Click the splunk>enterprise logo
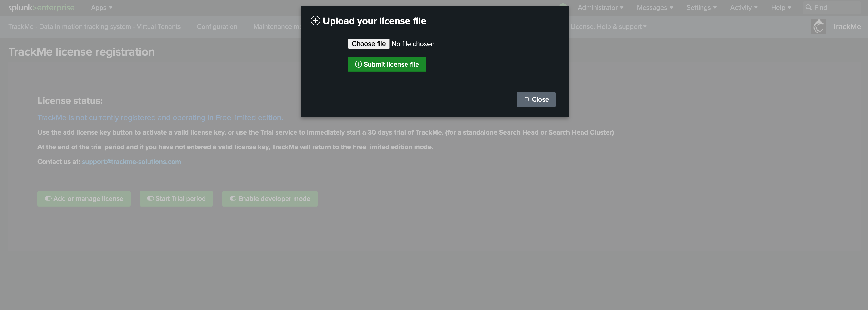868x310 pixels. [41, 7]
